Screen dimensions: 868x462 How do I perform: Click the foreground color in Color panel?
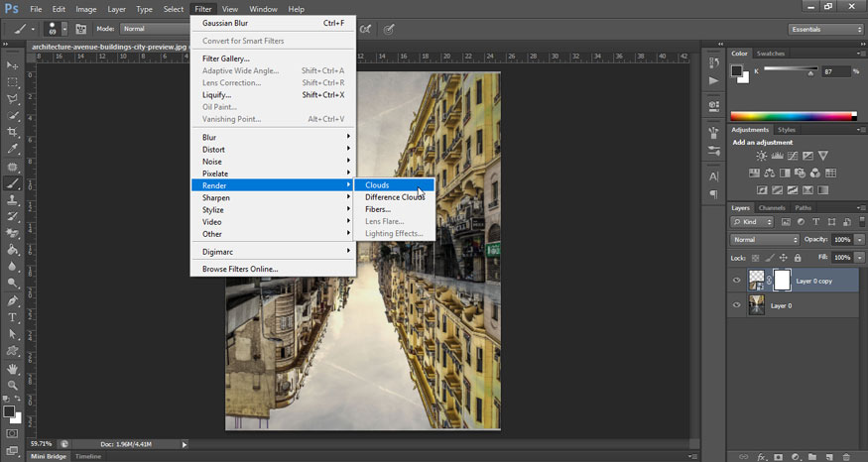pos(736,70)
